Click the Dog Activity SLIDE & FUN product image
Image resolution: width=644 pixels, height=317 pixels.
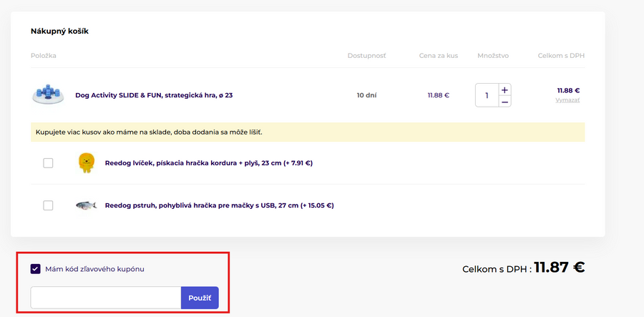pyautogui.click(x=48, y=94)
